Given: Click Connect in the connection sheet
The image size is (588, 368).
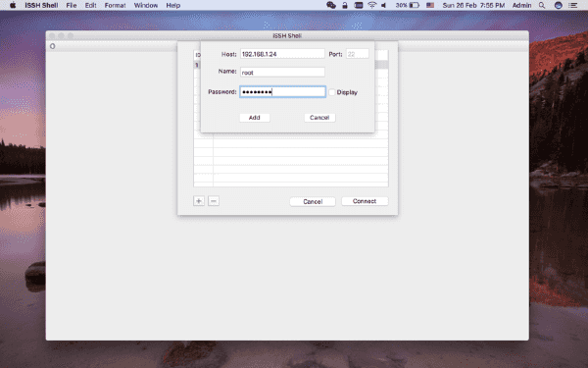Looking at the screenshot, I should 365,201.
